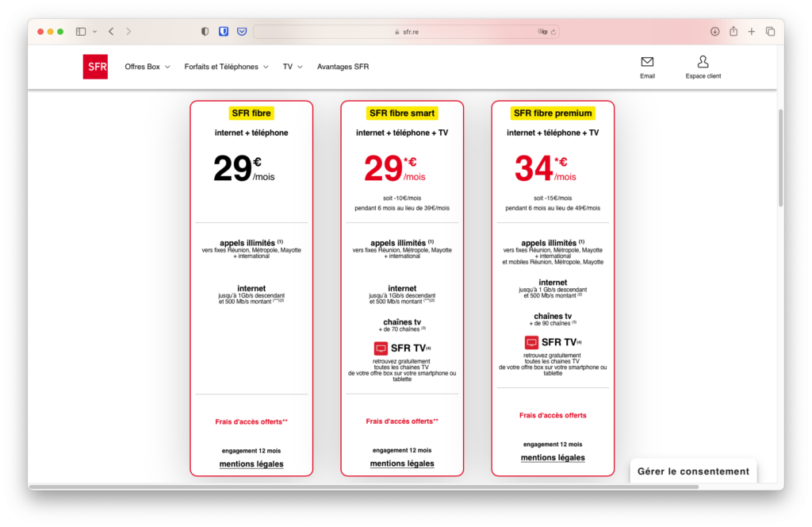
Task: Click the sfr.re address bar
Action: tap(404, 32)
